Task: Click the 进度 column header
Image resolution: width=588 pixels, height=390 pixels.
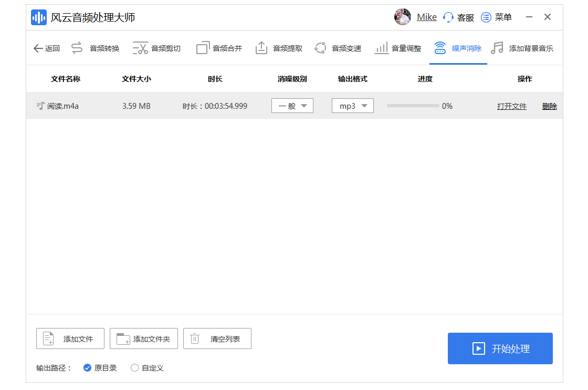Action: [x=425, y=79]
